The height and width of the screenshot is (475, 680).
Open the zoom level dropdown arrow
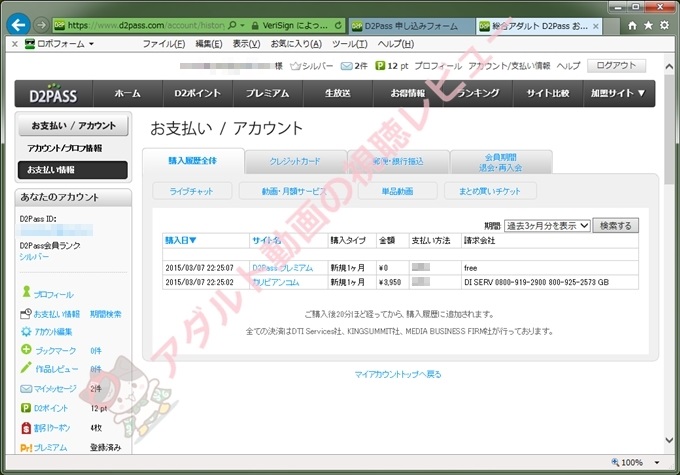(x=657, y=462)
